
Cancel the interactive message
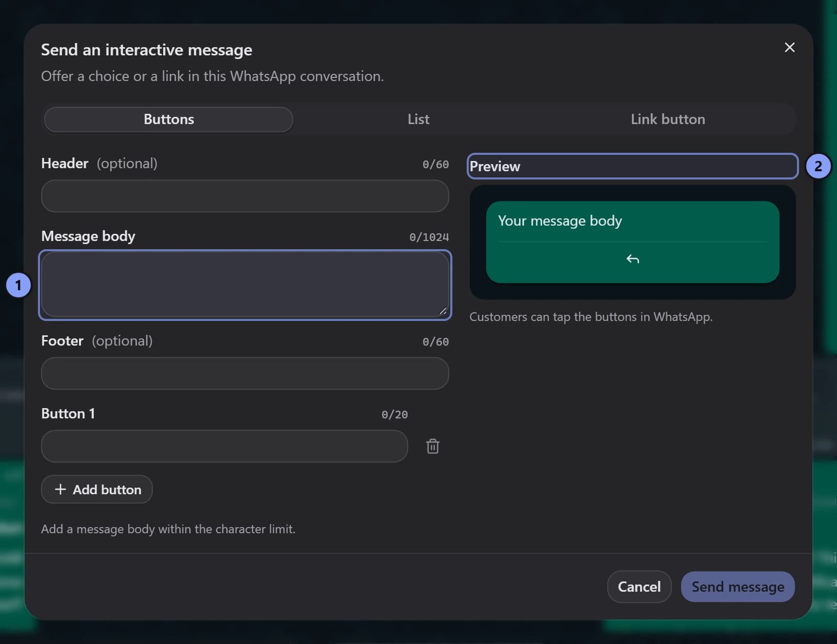point(639,587)
